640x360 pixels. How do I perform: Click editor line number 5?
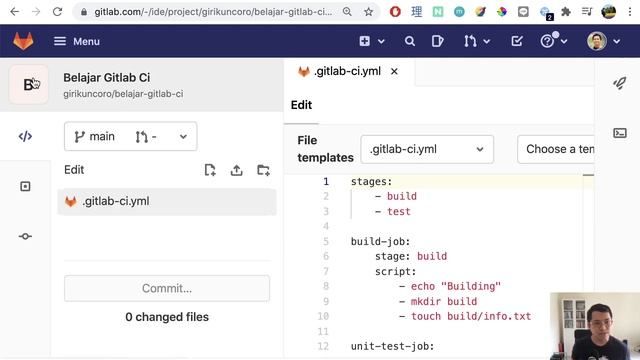pyautogui.click(x=326, y=242)
